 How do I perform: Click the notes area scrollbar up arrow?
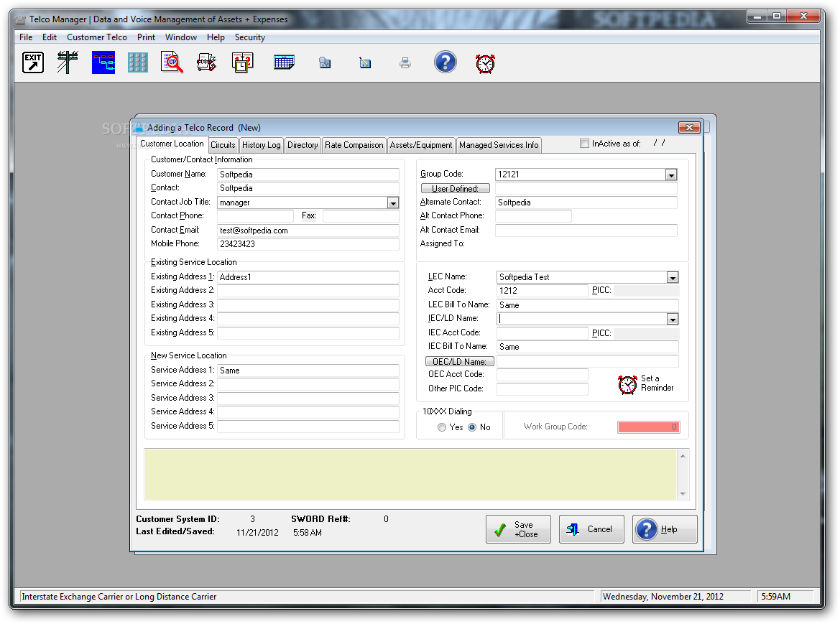683,456
